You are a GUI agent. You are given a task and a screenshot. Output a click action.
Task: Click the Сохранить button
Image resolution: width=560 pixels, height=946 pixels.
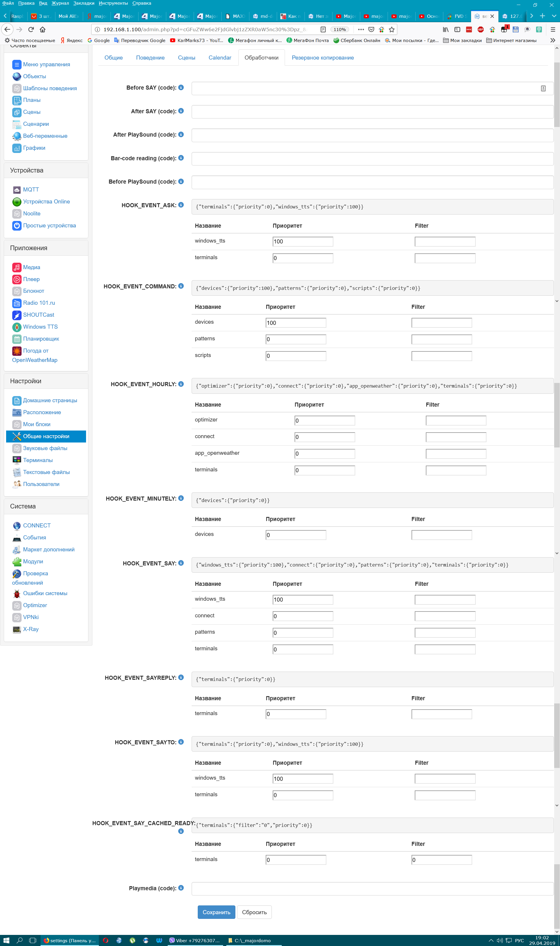[216, 912]
